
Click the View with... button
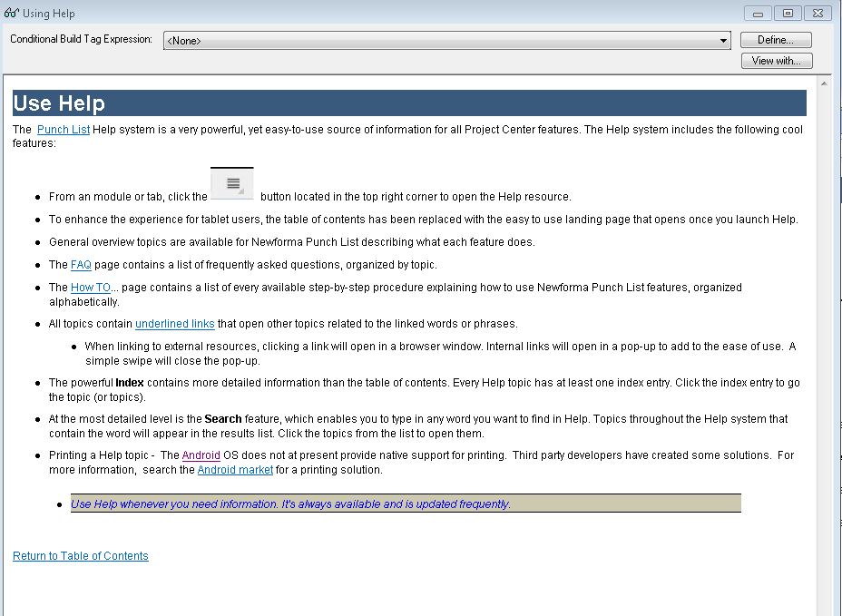tap(777, 61)
